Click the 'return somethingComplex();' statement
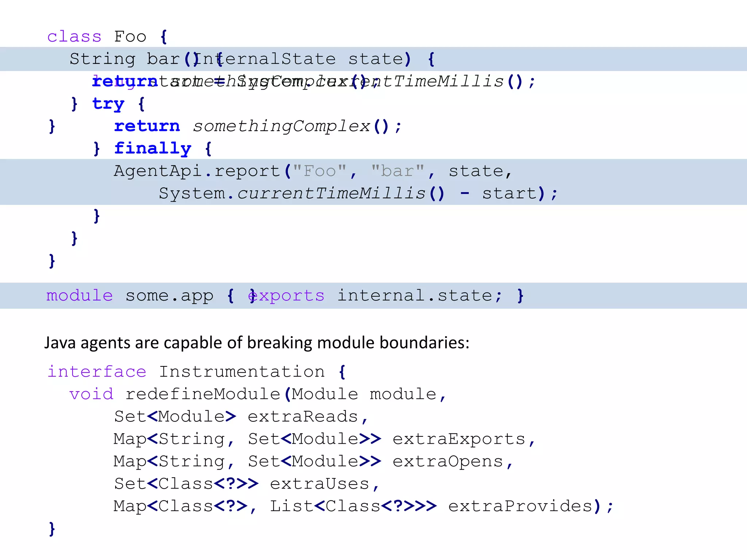This screenshot has height=560, width=747. tap(258, 126)
